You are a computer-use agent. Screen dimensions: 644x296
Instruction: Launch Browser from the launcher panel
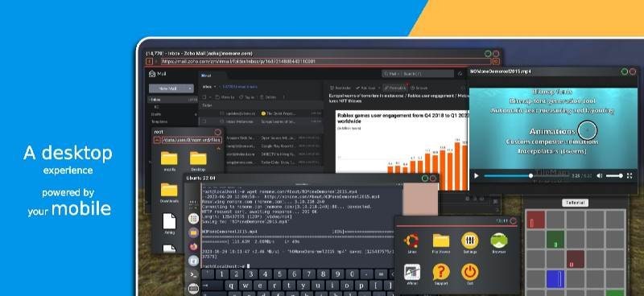[x=498, y=240]
